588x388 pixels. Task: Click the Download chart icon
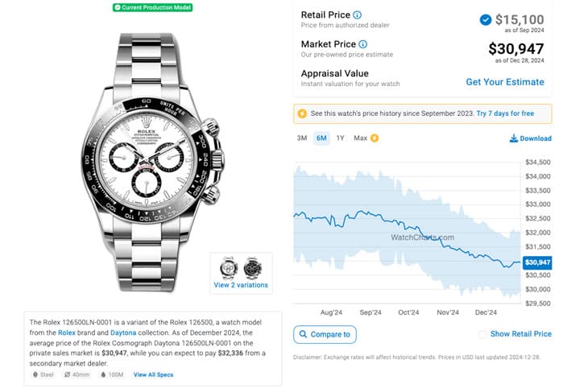514,138
